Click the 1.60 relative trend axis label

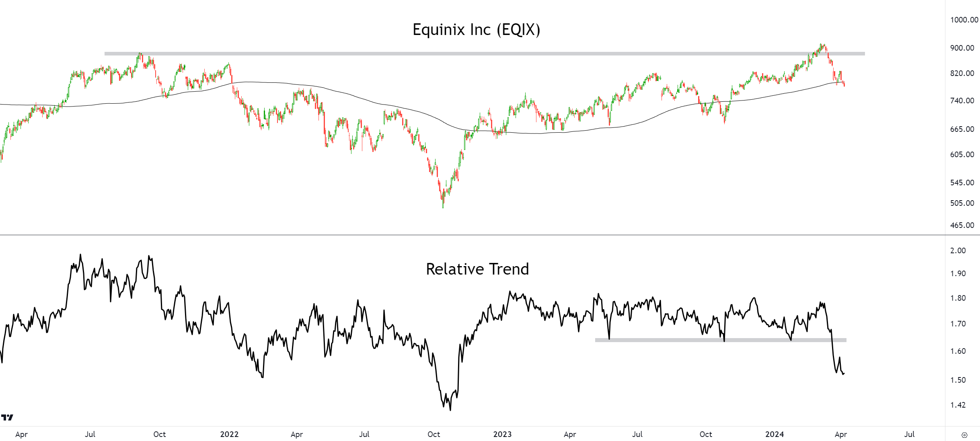click(x=958, y=351)
